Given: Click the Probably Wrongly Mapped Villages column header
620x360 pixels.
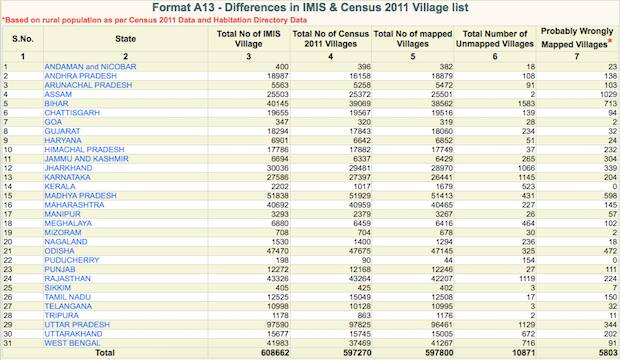Looking at the screenshot, I should (577, 38).
